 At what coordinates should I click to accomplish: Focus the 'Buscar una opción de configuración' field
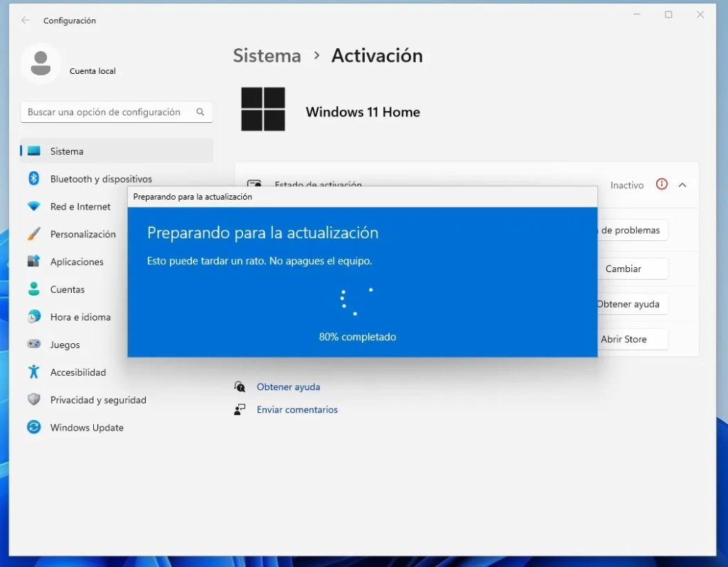(x=117, y=112)
